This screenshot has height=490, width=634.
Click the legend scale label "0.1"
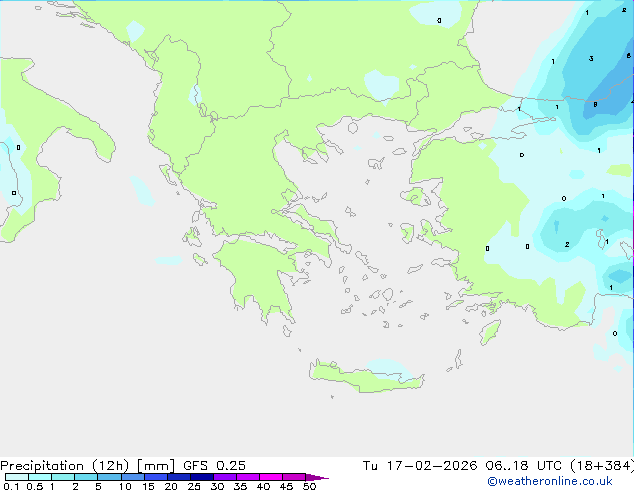pos(11,486)
